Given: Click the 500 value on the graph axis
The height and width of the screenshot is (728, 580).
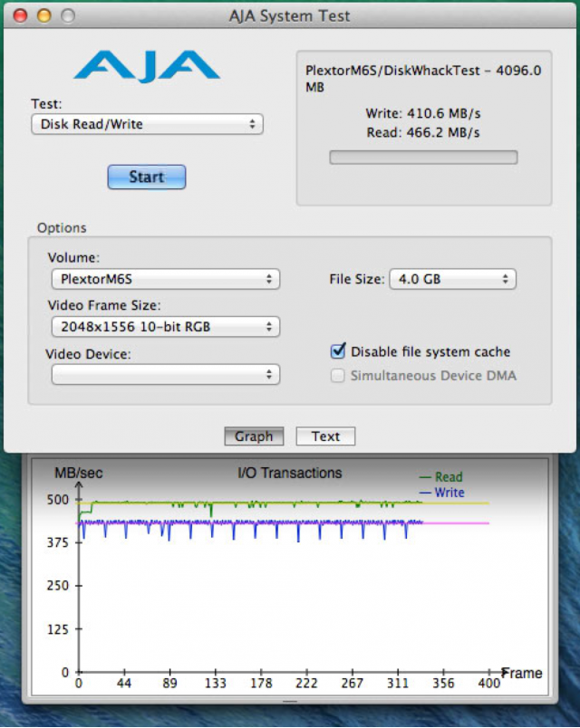Looking at the screenshot, I should click(x=58, y=500).
